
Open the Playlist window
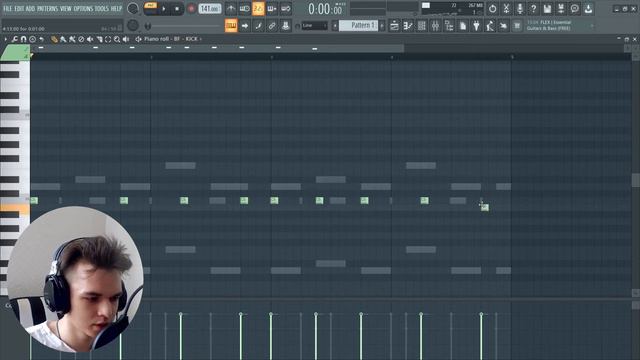point(394,26)
